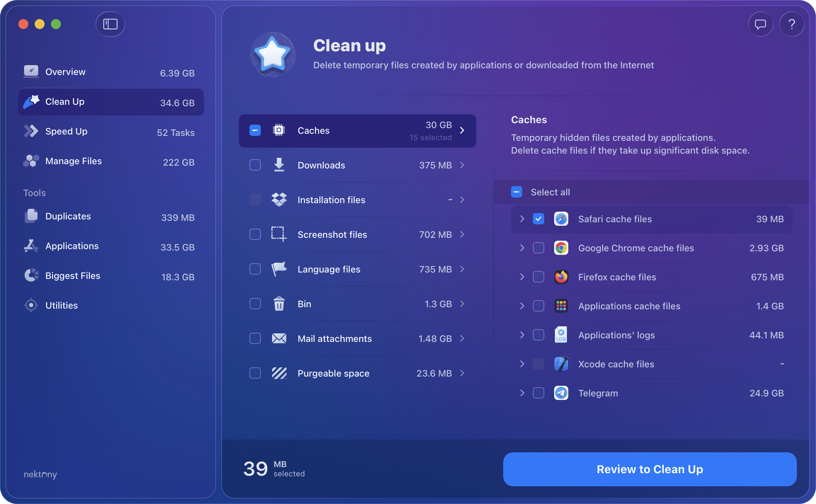The height and width of the screenshot is (504, 816).
Task: Switch to the Overview section
Action: point(65,71)
